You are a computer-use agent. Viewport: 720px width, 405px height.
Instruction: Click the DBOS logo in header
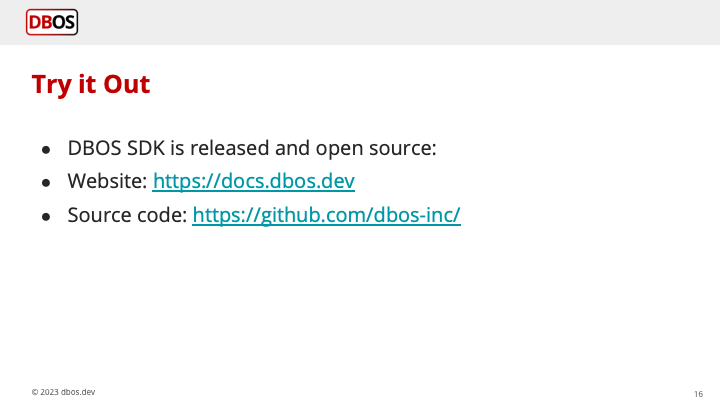click(x=52, y=22)
